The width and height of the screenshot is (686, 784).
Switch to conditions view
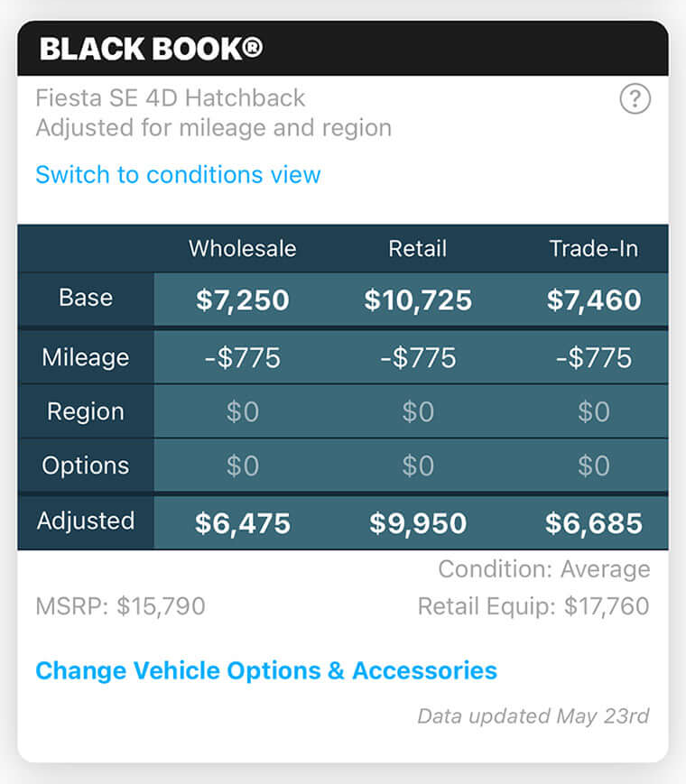point(177,175)
